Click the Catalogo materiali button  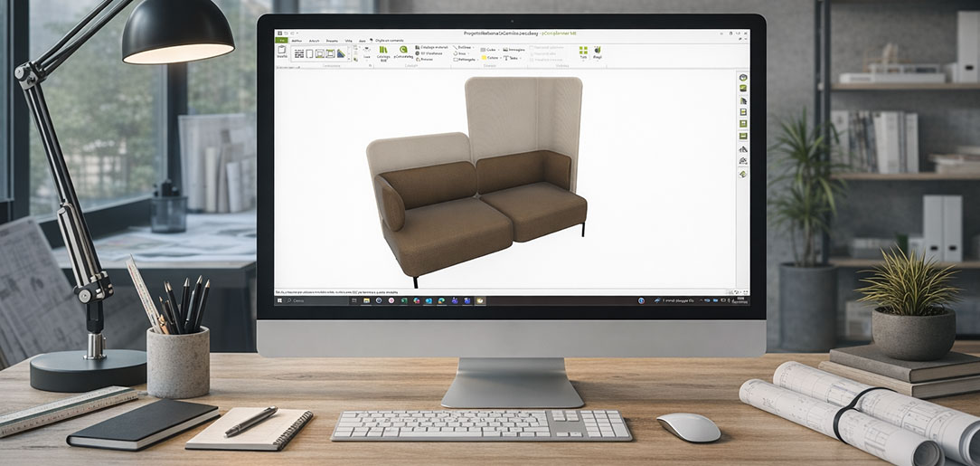[431, 47]
